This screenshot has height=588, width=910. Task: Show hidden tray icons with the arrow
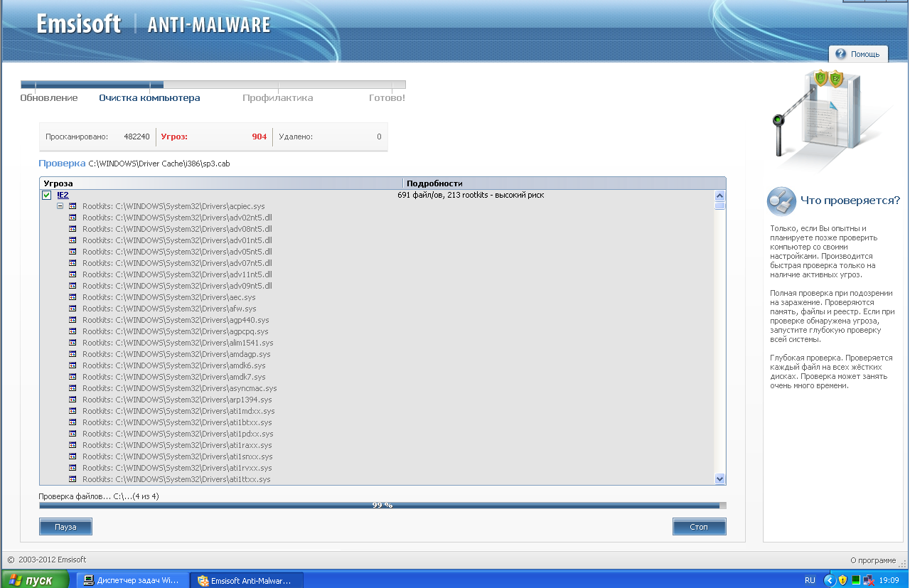click(829, 580)
